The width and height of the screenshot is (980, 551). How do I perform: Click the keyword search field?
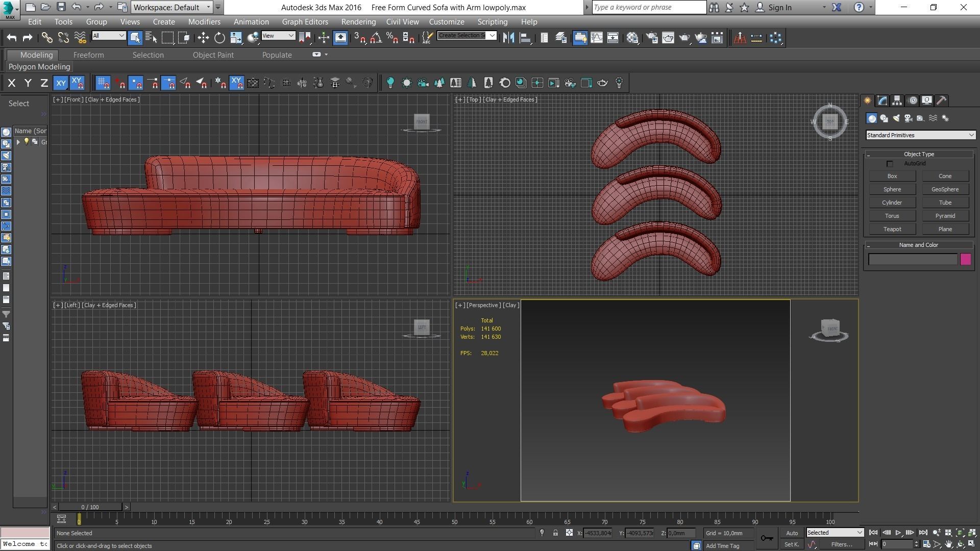(649, 7)
